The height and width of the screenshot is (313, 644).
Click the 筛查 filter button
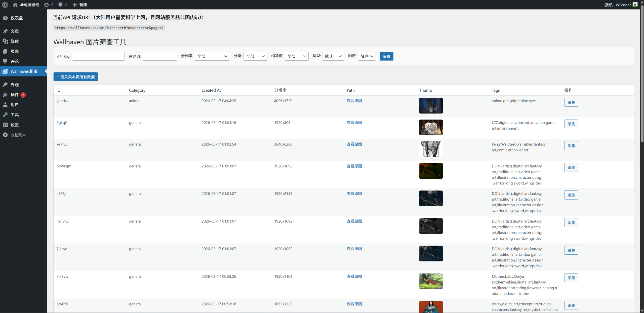[x=386, y=56]
